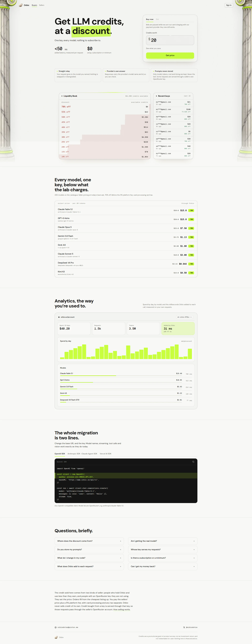Click the Claude Fable 5.1 spend bar
Viewport: 252px width, 644px height.
(x=121, y=376)
